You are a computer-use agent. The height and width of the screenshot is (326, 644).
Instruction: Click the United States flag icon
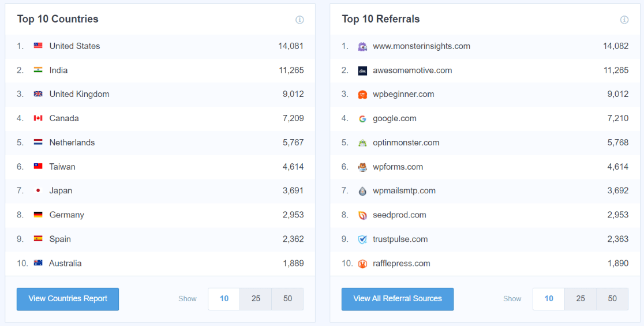coord(38,46)
